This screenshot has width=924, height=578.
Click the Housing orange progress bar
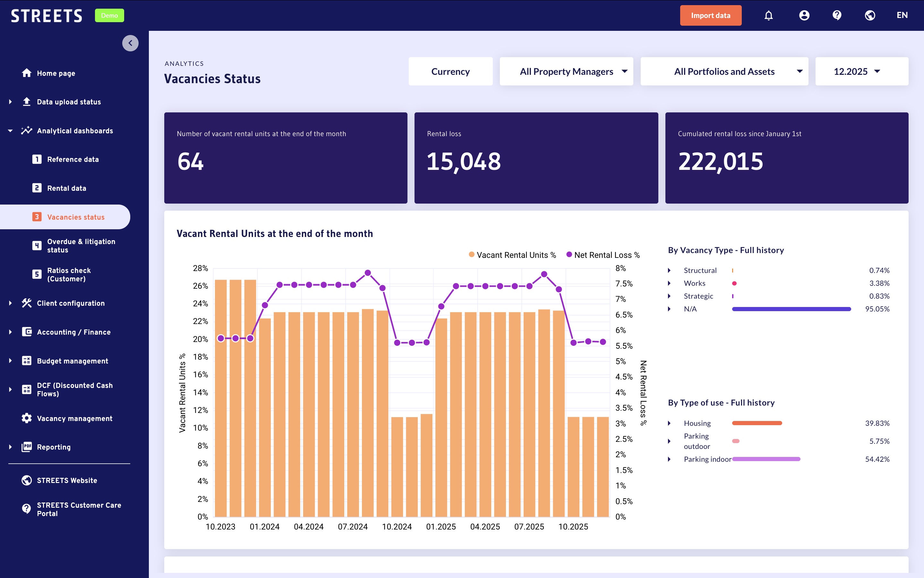[x=757, y=423]
